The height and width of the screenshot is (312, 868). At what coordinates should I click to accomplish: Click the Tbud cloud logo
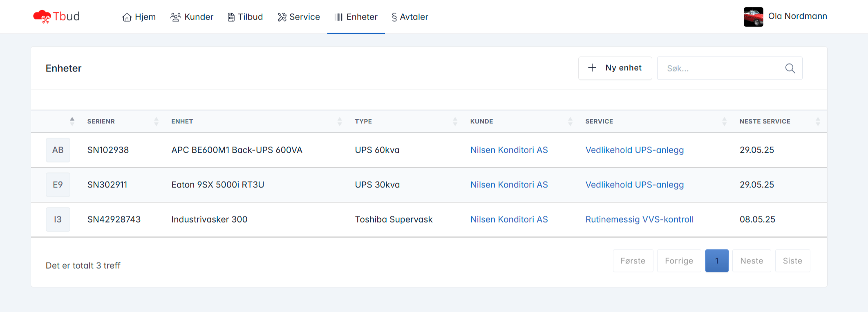[x=42, y=16]
